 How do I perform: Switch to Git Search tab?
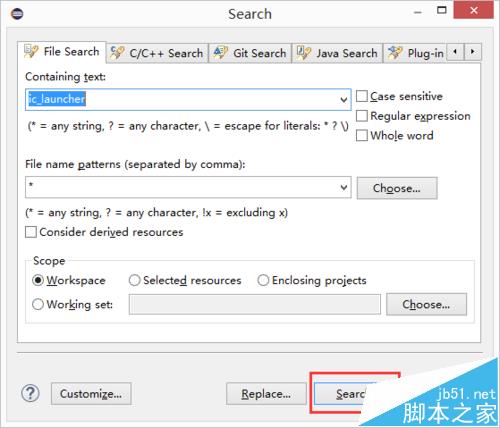(250, 53)
